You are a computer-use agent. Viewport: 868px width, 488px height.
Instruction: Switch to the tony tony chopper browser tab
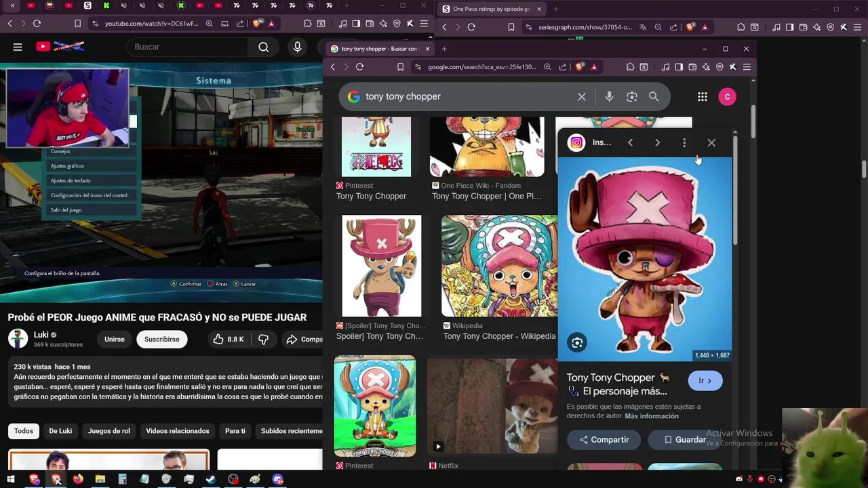click(380, 49)
